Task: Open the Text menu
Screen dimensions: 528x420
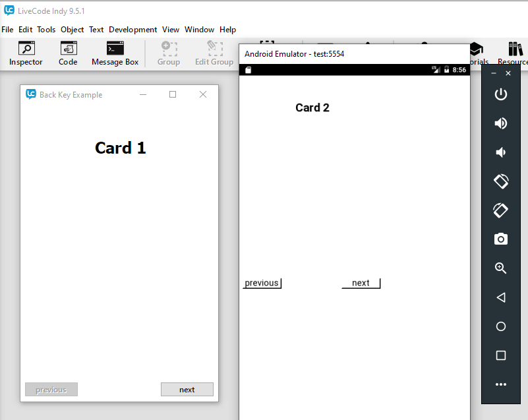Action: pos(96,30)
